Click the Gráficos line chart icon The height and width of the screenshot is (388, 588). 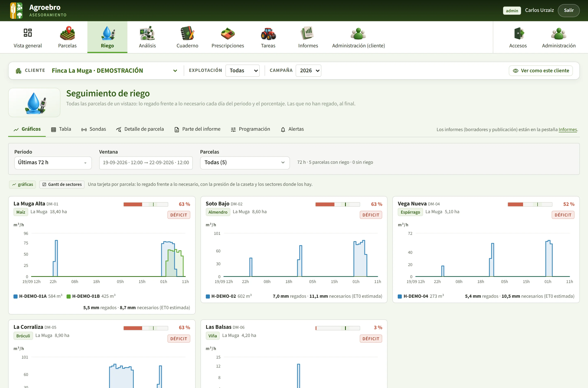coord(16,129)
